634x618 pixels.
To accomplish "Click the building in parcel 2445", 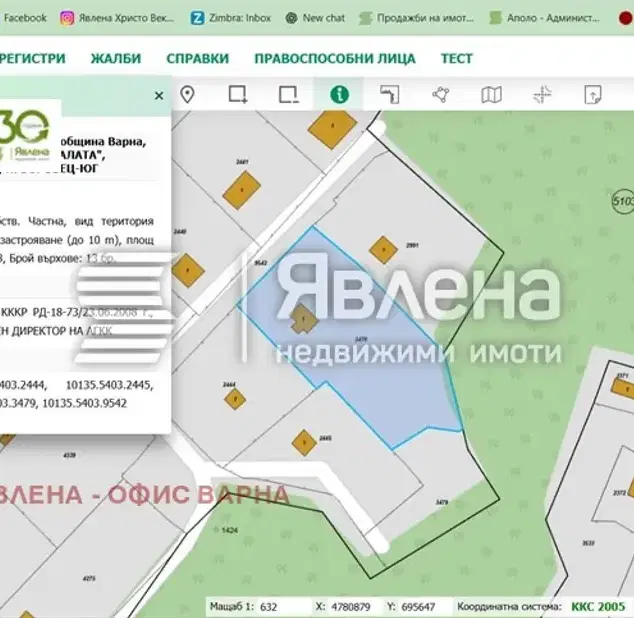I will tap(304, 442).
